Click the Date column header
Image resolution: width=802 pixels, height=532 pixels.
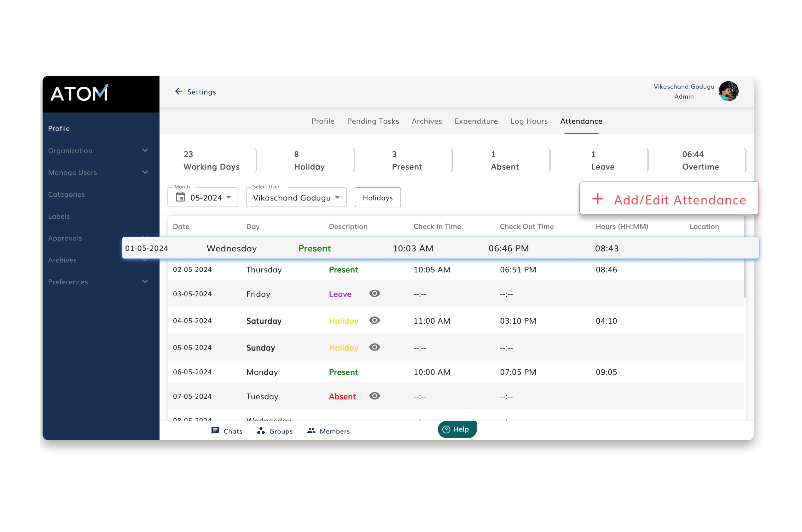click(x=181, y=226)
